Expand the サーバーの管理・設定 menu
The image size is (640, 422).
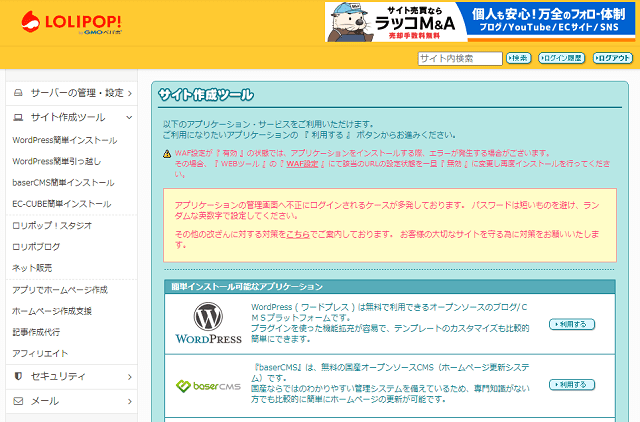coord(72,93)
